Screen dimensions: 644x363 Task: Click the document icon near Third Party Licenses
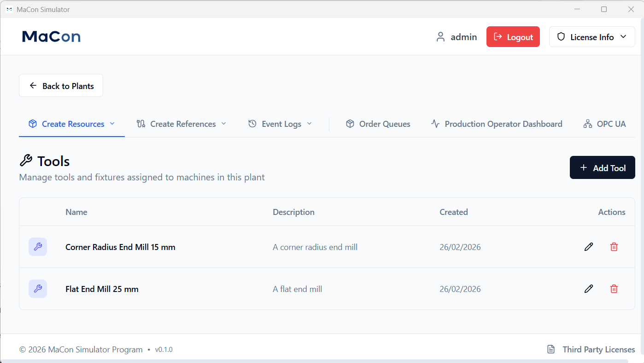point(550,349)
